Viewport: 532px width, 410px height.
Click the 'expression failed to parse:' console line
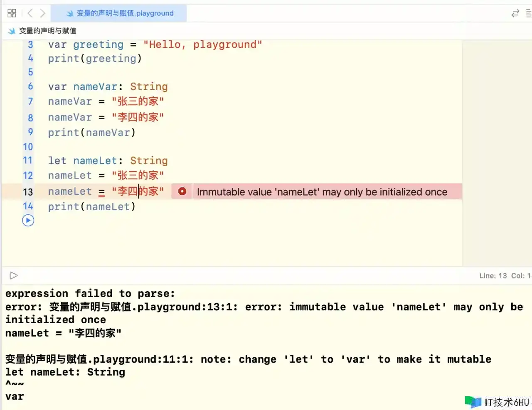tap(90, 294)
